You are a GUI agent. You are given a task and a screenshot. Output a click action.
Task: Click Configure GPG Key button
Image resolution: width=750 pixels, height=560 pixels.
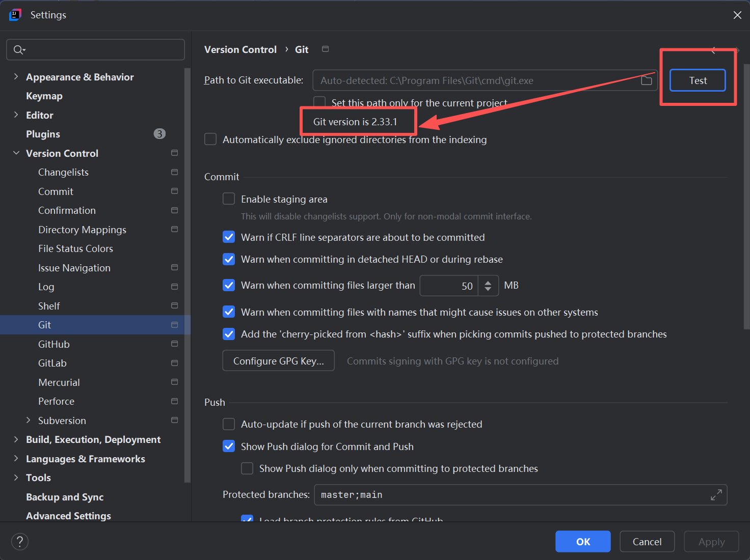tap(278, 360)
